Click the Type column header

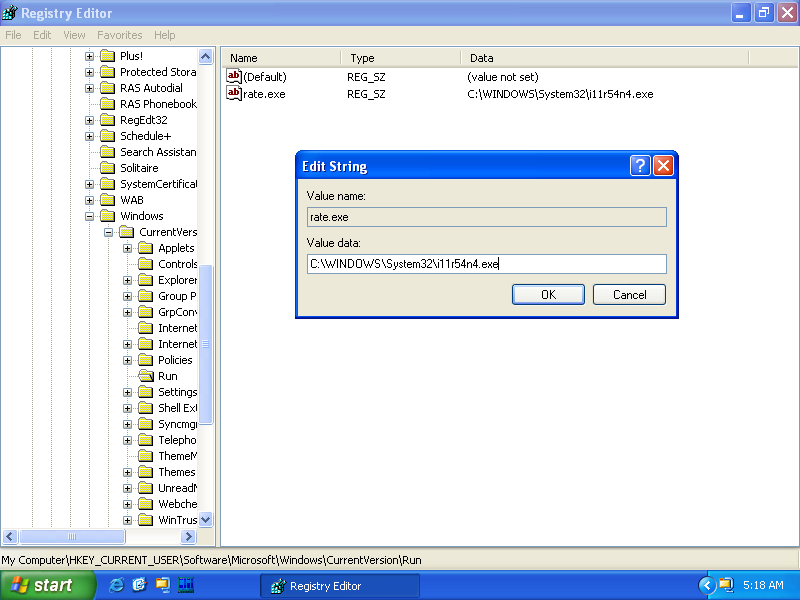401,58
